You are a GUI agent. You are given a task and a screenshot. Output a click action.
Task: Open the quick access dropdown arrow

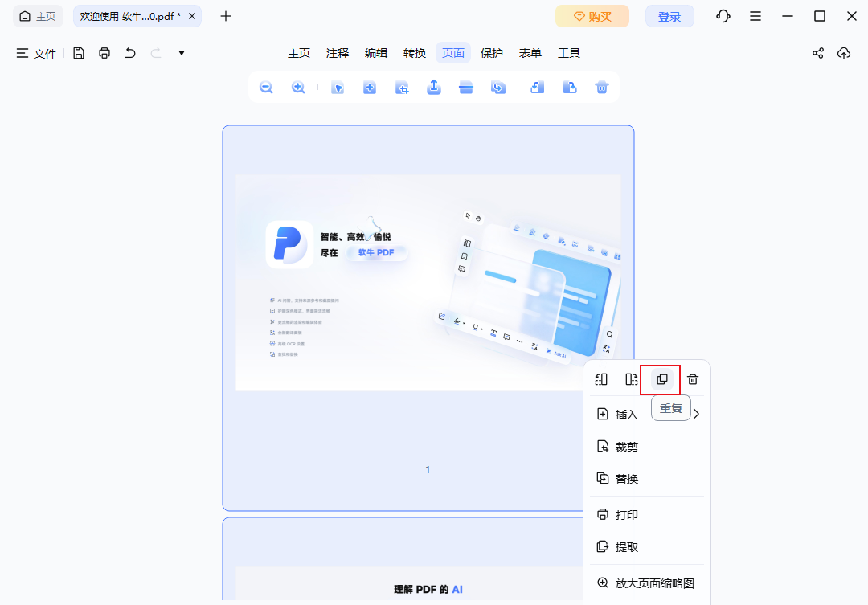click(181, 54)
